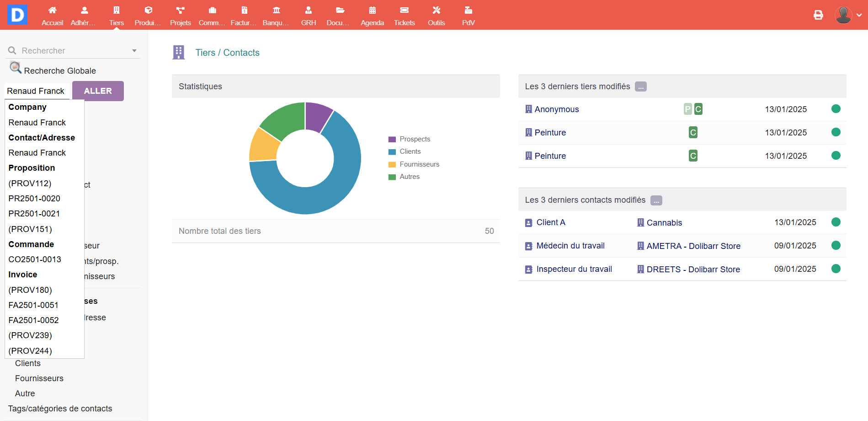The width and height of the screenshot is (868, 421).
Task: Open the Projets module icon
Action: click(x=180, y=11)
